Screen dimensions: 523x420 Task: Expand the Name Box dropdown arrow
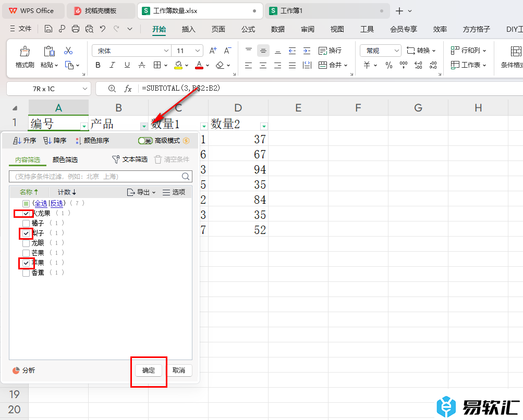pyautogui.click(x=84, y=89)
